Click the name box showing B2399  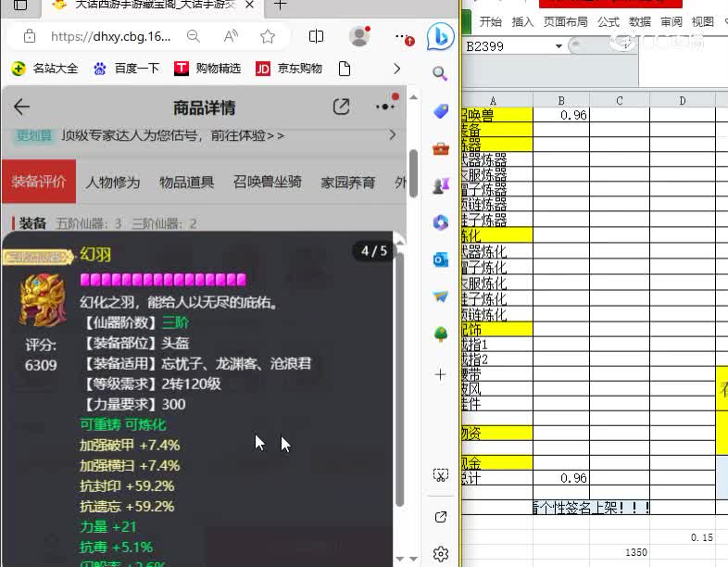click(x=509, y=46)
